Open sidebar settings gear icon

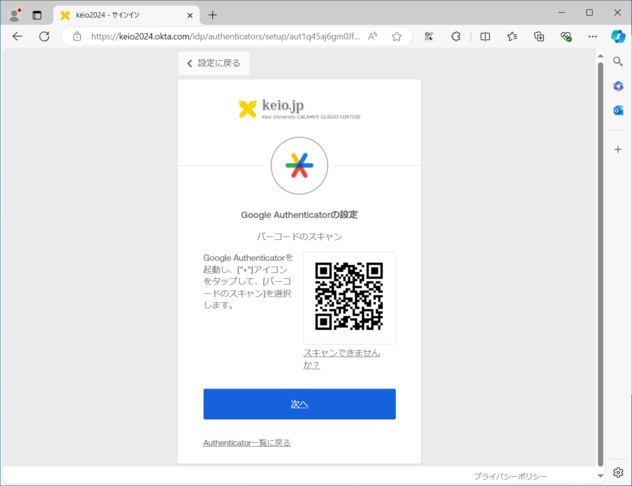pyautogui.click(x=618, y=472)
